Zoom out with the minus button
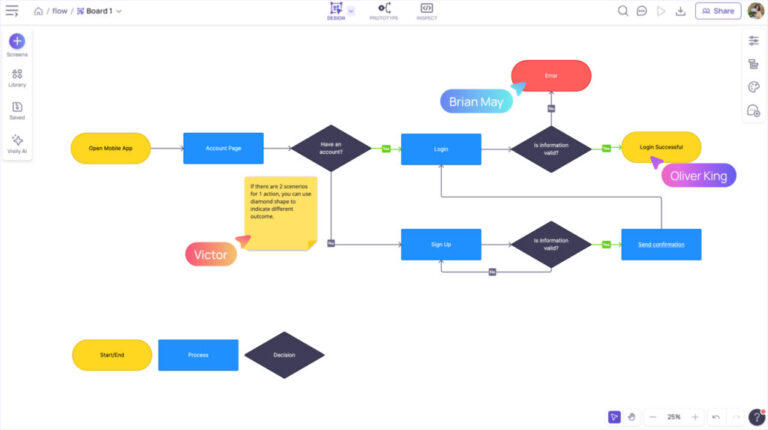768x430 pixels. (652, 417)
